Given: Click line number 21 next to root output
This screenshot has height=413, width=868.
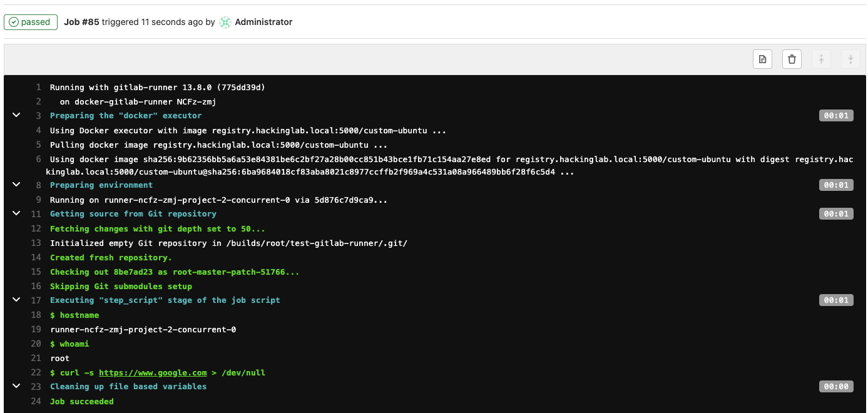Looking at the screenshot, I should click(x=36, y=358).
